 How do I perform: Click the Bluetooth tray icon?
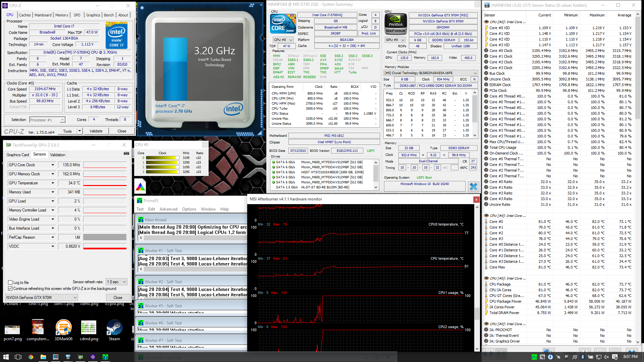click(583, 357)
